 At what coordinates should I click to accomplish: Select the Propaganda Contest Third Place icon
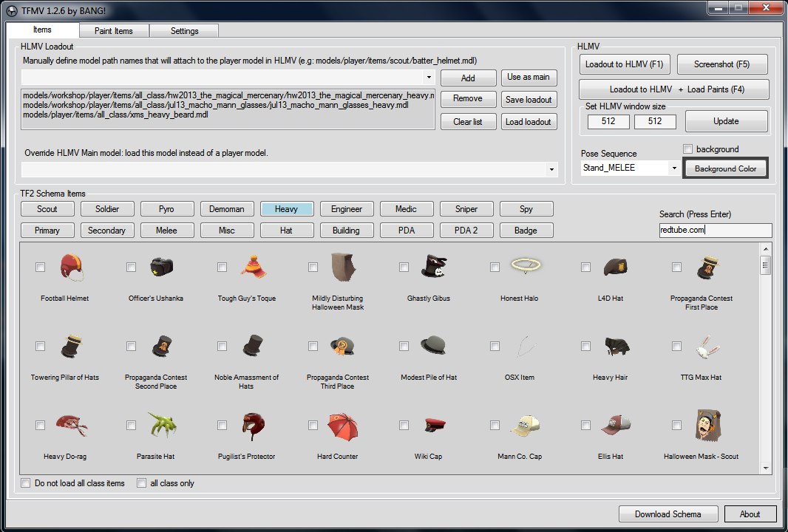[343, 346]
